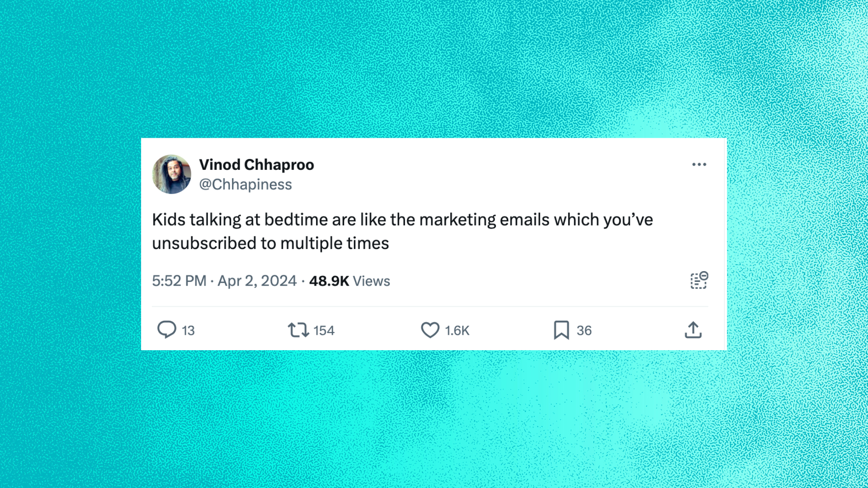
Task: Open the tweet's more options menu
Action: pyautogui.click(x=699, y=164)
